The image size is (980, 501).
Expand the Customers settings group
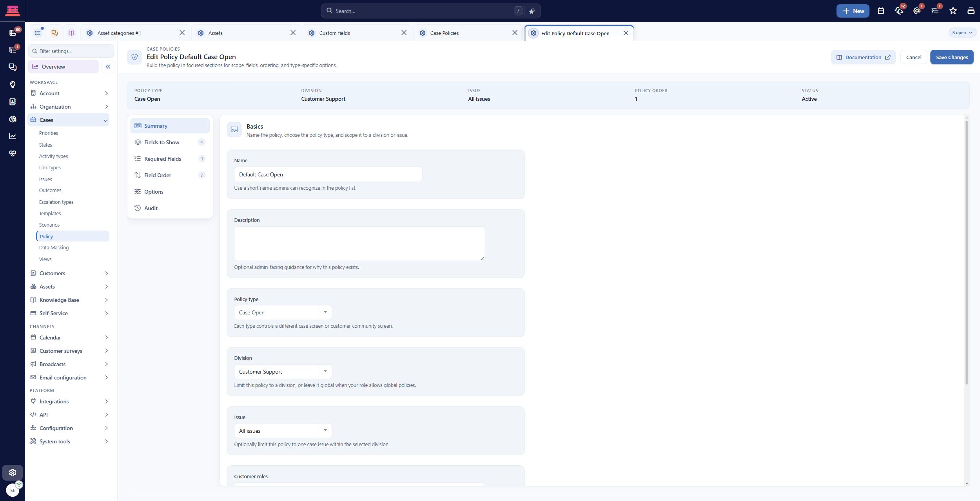pyautogui.click(x=69, y=273)
